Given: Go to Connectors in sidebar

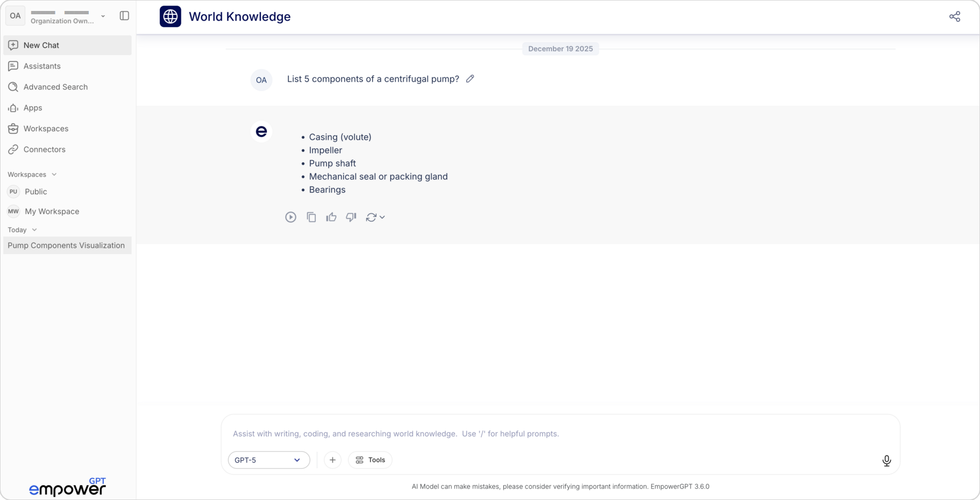Looking at the screenshot, I should [44, 149].
